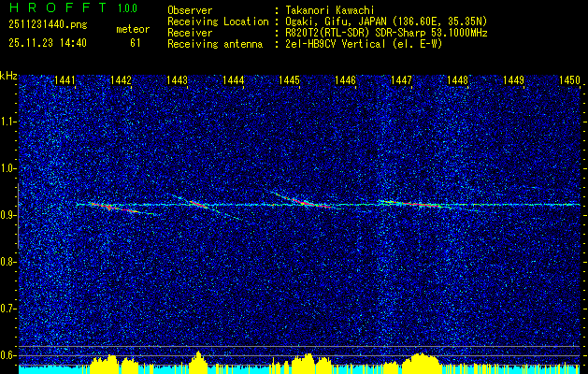Click the Receiver label
588x374 pixels.
coord(190,33)
